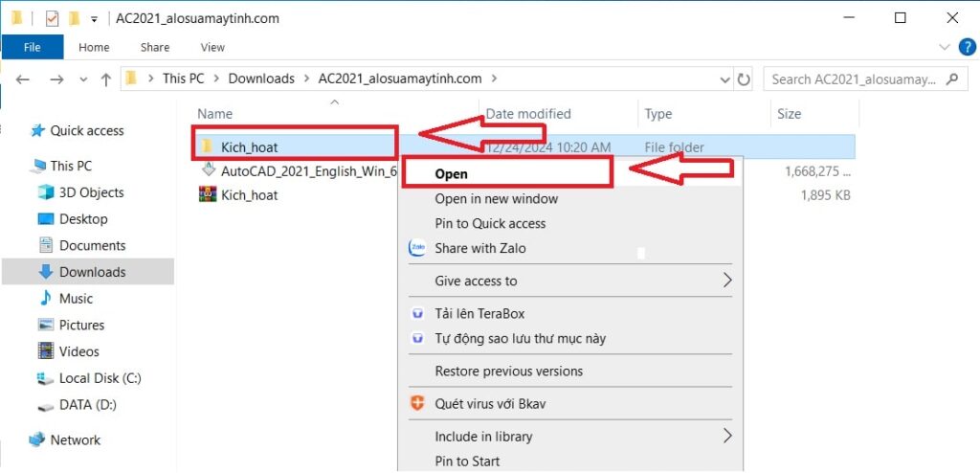
Task: Click the File folder type cell
Action: point(675,147)
